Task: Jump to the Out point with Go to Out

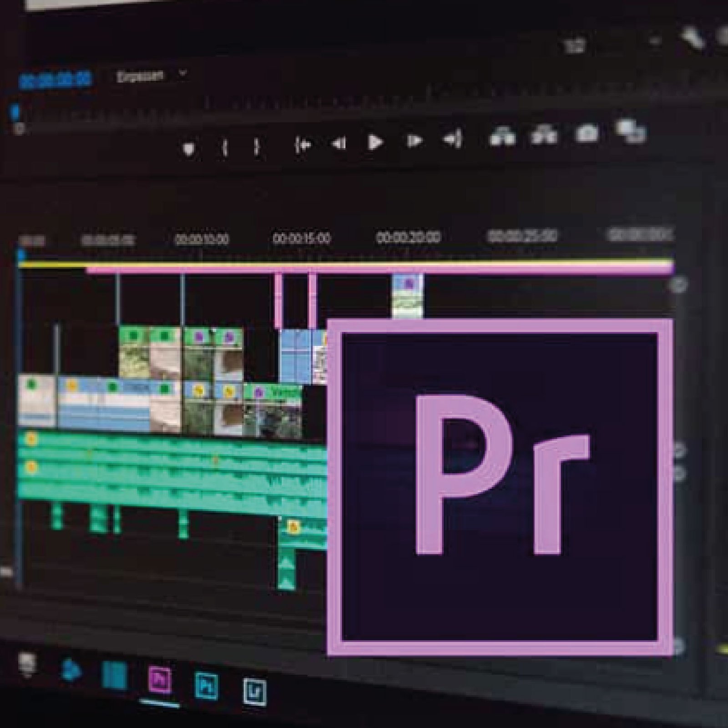Action: (452, 138)
